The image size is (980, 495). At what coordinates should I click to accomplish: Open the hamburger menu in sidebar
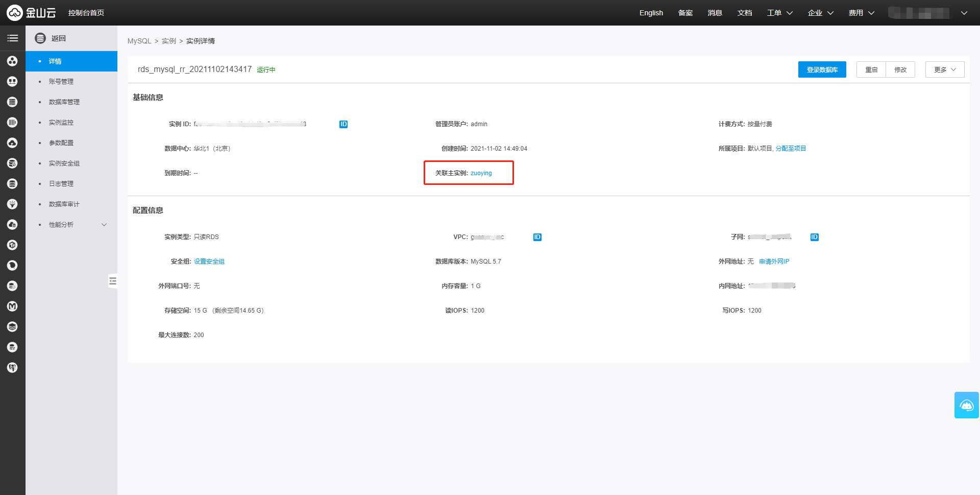(x=13, y=38)
